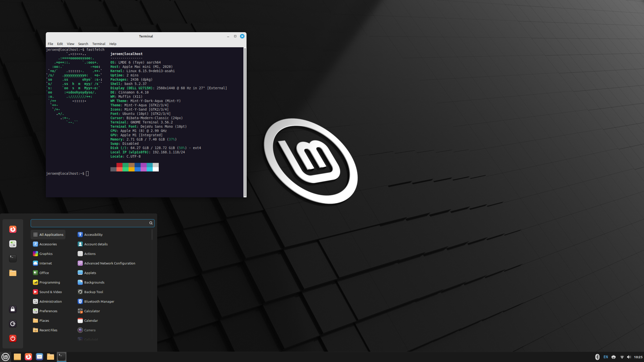The width and height of the screenshot is (644, 362).
Task: Launch the Calculator app
Action: 92,311
